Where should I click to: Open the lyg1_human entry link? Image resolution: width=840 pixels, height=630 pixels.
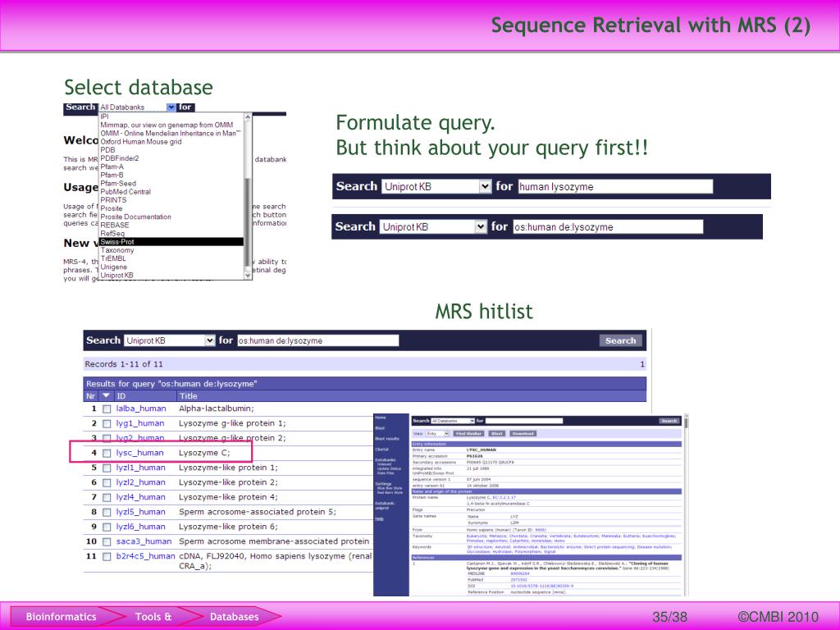[139, 423]
